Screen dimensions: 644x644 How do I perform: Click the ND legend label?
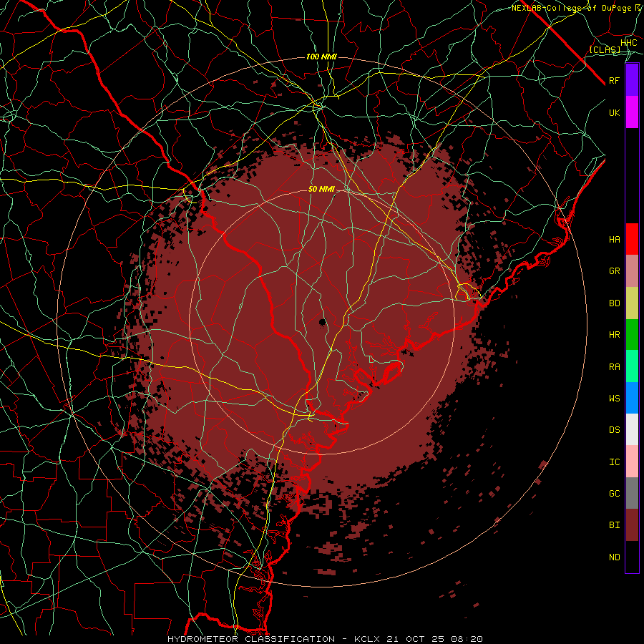coord(614,557)
